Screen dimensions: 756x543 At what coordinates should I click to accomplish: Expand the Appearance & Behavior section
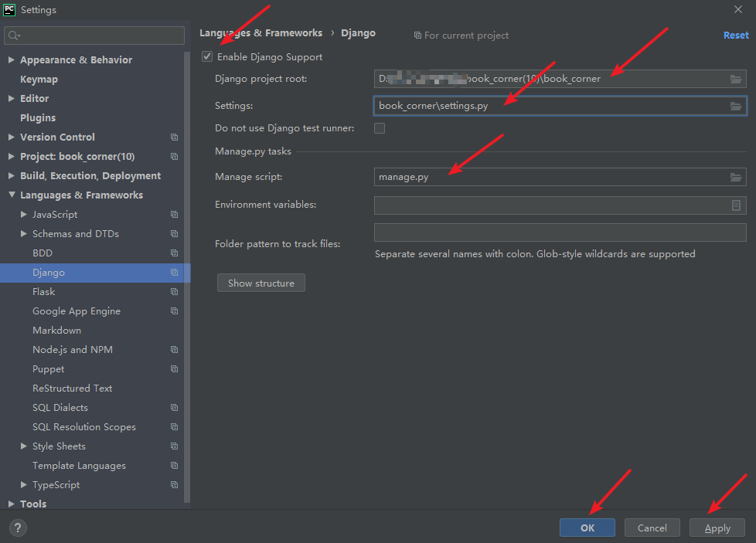11,60
